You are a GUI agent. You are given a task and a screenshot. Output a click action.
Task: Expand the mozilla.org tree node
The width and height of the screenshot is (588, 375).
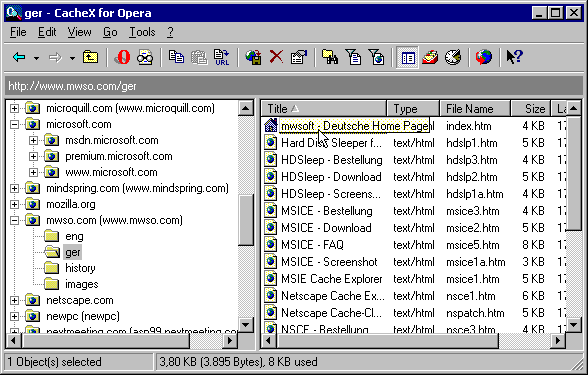(x=14, y=204)
